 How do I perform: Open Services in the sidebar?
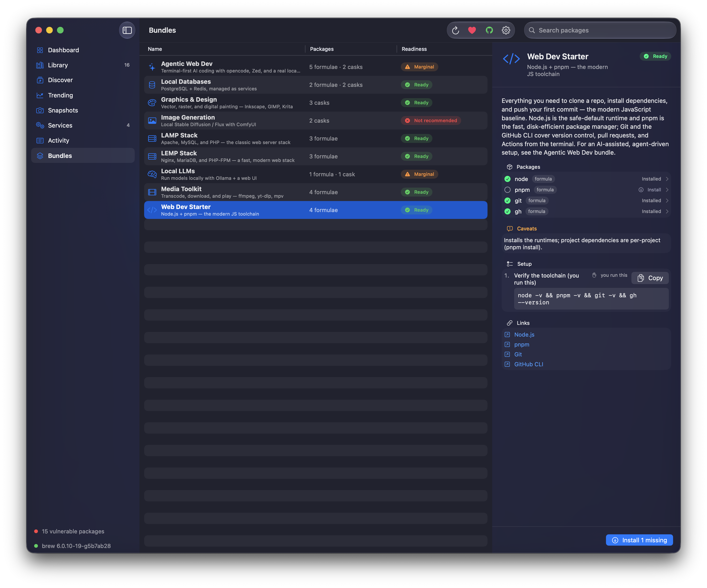coord(83,125)
